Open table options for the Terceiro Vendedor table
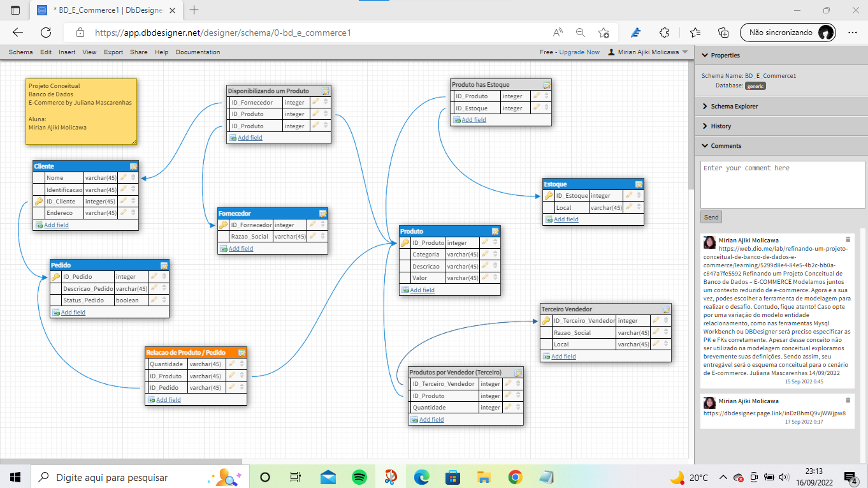This screenshot has width=868, height=488. (x=667, y=309)
